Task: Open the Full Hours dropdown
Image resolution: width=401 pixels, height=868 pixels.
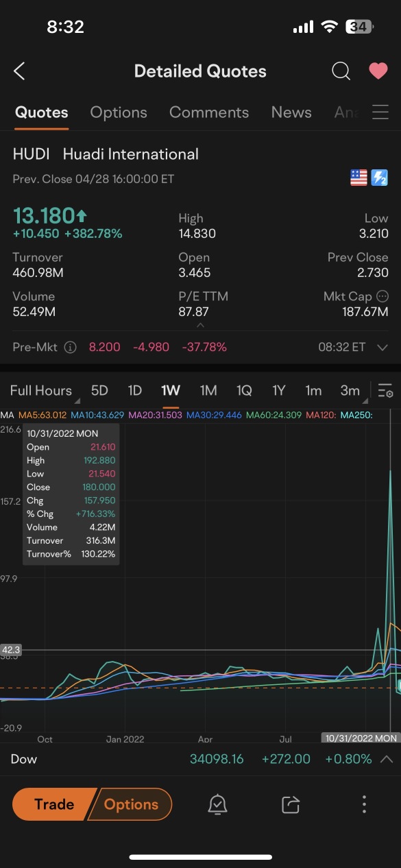Action: pyautogui.click(x=42, y=391)
